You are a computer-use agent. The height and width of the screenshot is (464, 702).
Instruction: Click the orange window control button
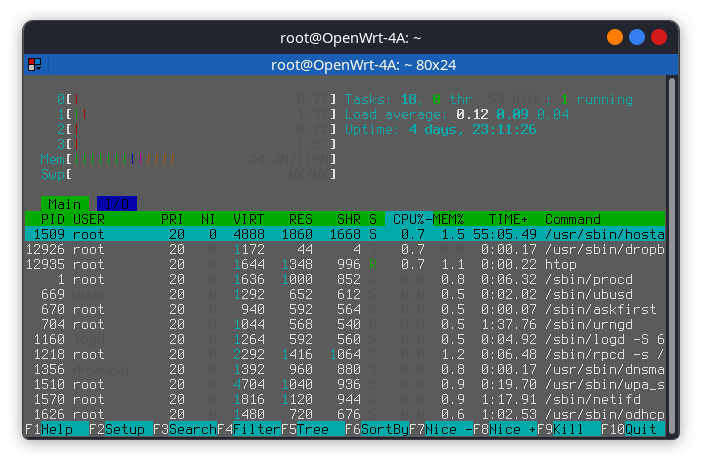[615, 37]
